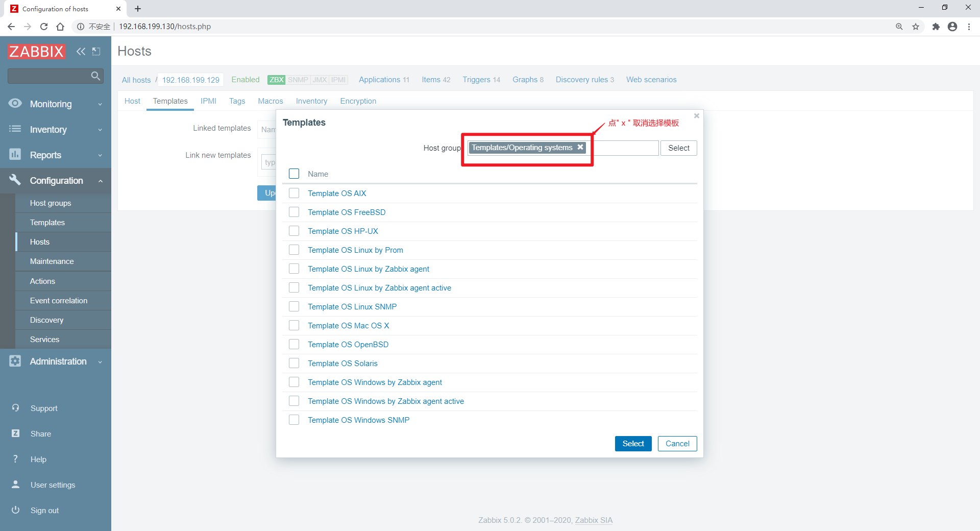Click the Inventory list icon
980x531 pixels.
pos(15,129)
